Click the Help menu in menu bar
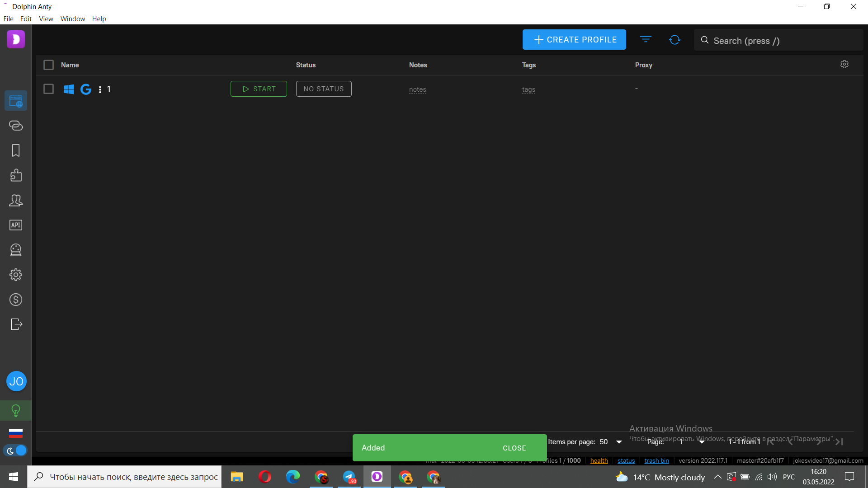The width and height of the screenshot is (868, 488). pyautogui.click(x=99, y=19)
